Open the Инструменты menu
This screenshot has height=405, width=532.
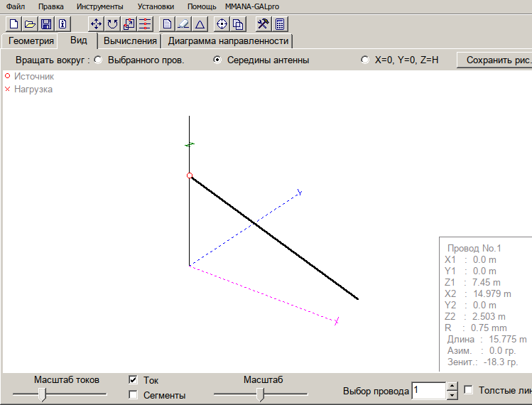(99, 6)
